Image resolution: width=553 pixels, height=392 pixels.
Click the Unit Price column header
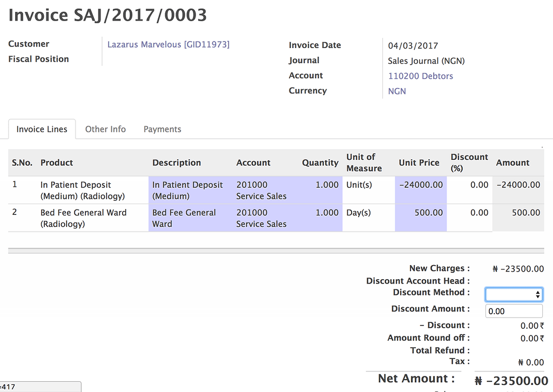pos(419,163)
